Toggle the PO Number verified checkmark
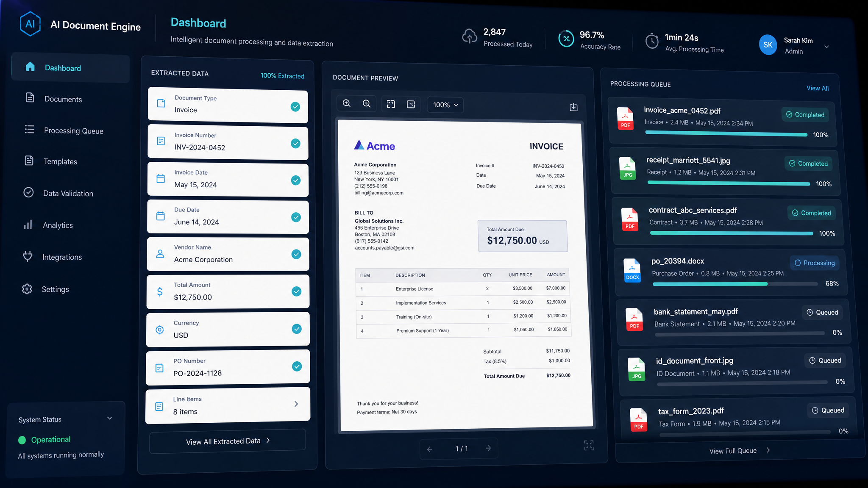The image size is (868, 488). coord(297,366)
